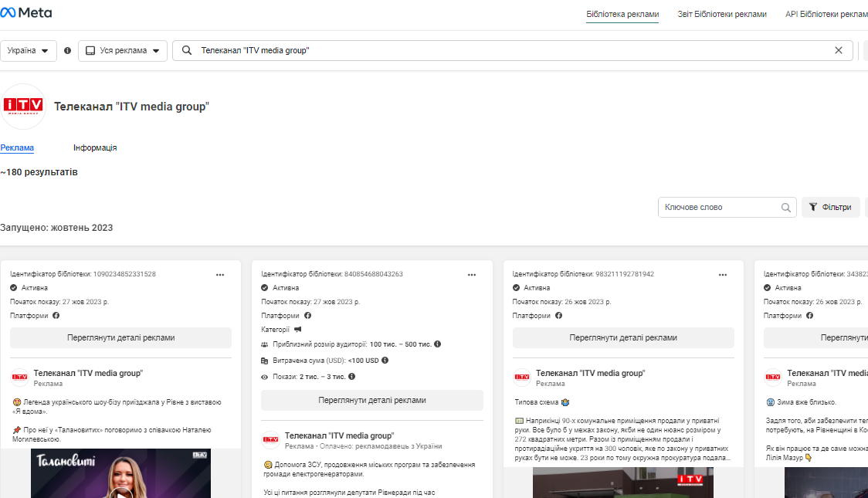The image size is (868, 498).
Task: Click the ITV avatar in the second ad post
Action: coord(271,440)
